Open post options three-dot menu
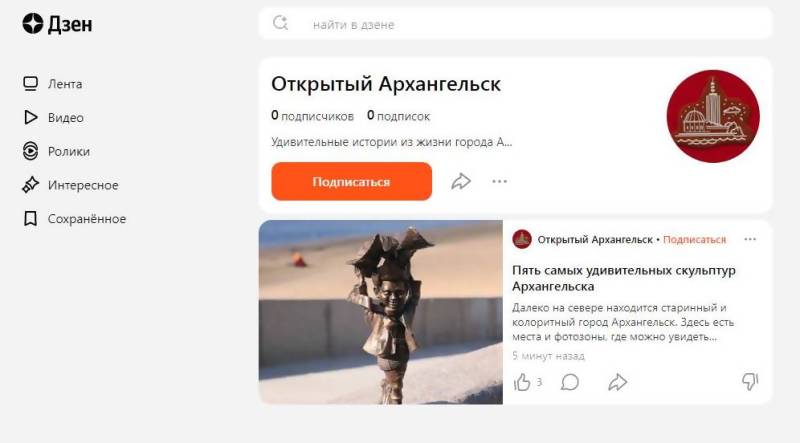This screenshot has width=800, height=443. [x=750, y=239]
